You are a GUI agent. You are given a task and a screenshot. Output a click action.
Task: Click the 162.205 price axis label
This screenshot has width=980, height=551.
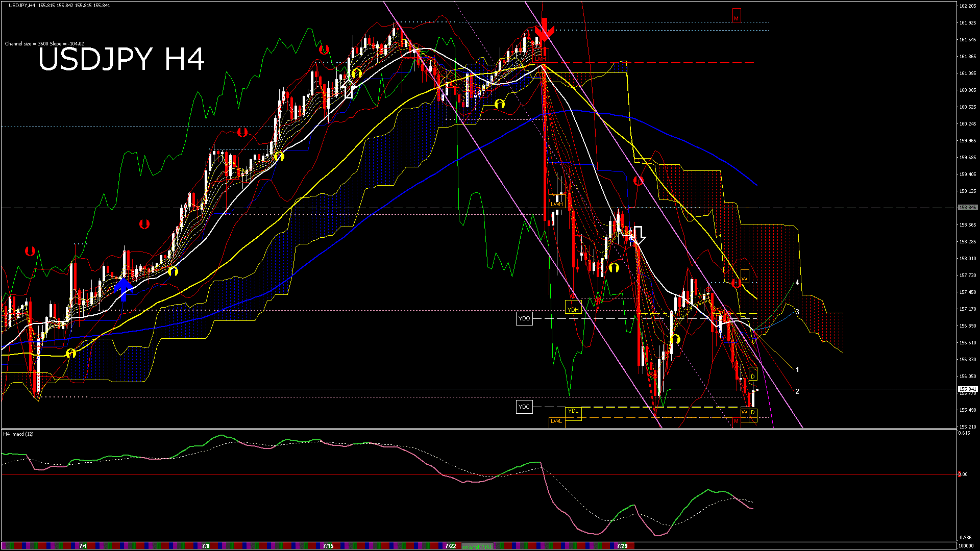pos(968,6)
